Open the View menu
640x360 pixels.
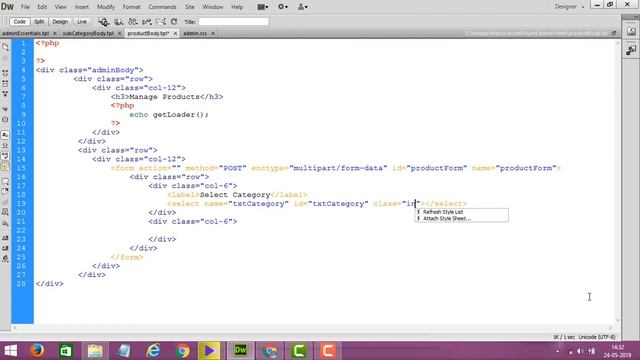[60, 7]
